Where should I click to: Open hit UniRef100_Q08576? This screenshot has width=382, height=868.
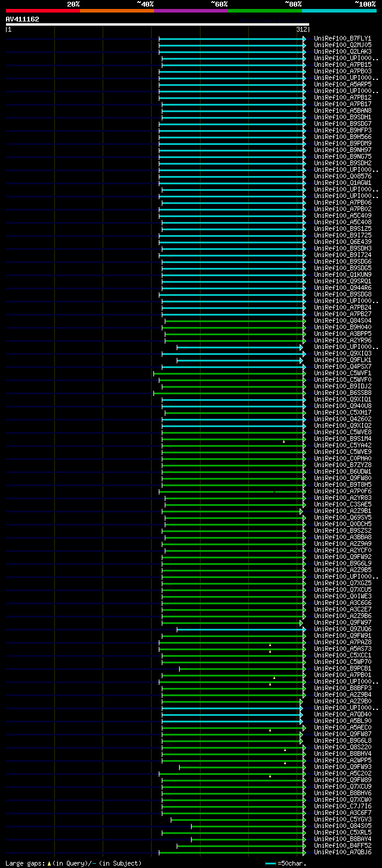pos(343,177)
